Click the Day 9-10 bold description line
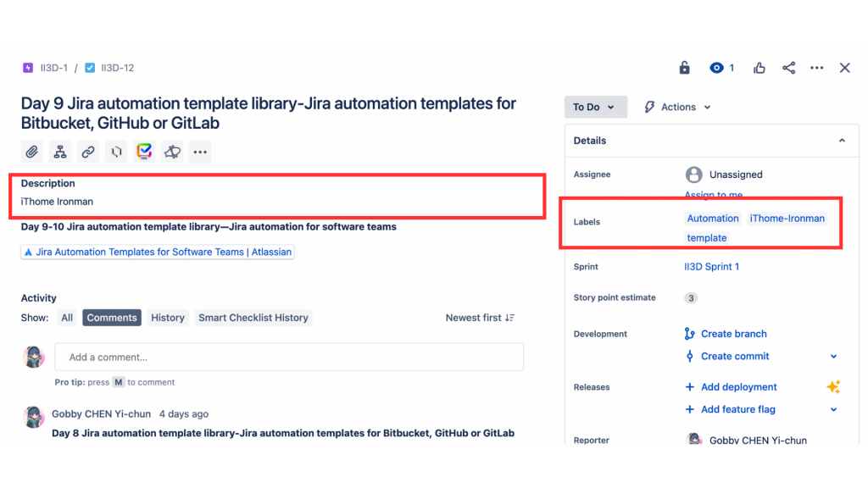 point(209,227)
